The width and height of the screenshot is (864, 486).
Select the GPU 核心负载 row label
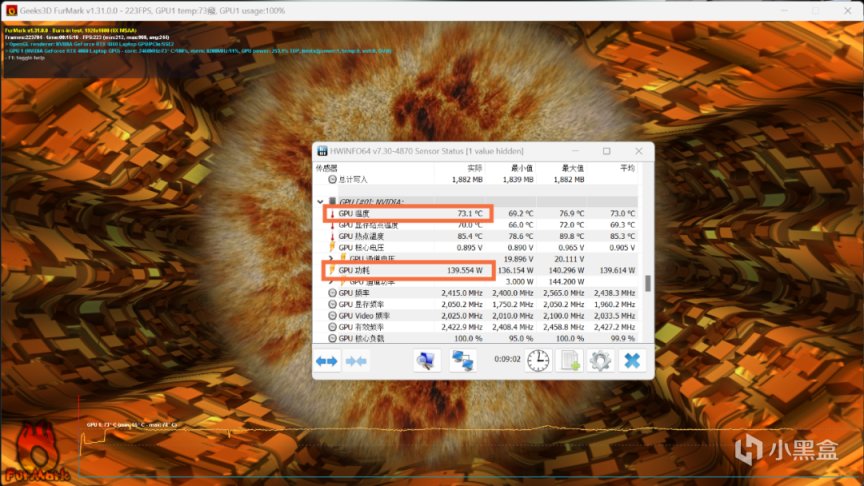click(361, 338)
